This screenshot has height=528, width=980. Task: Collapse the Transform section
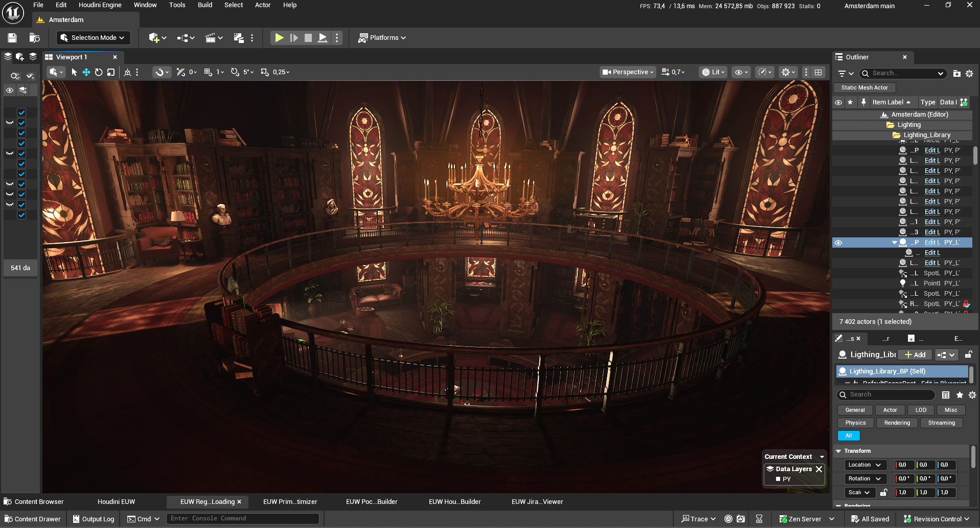(838, 451)
